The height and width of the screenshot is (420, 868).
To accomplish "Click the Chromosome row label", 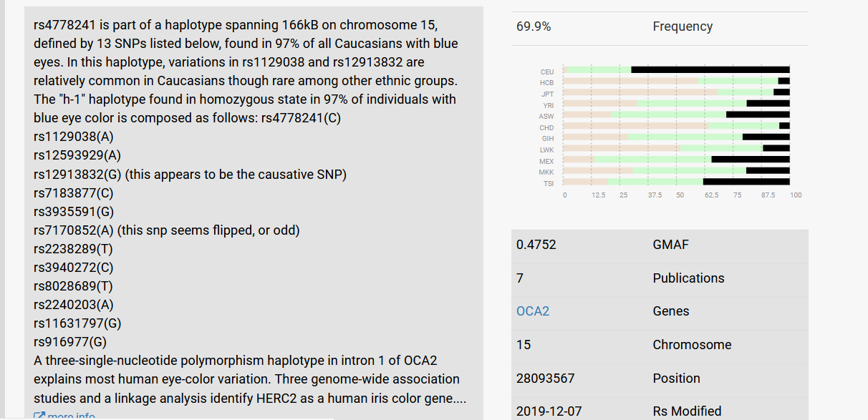I will tap(692, 345).
